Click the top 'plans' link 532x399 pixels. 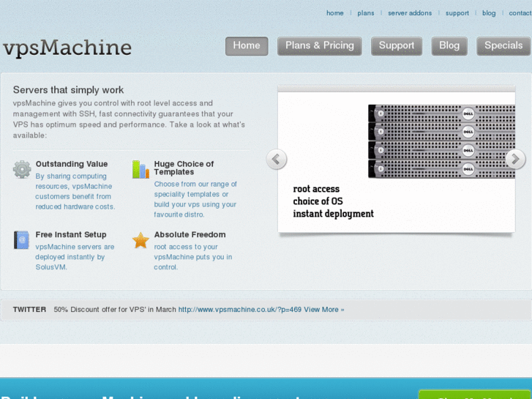click(x=366, y=13)
